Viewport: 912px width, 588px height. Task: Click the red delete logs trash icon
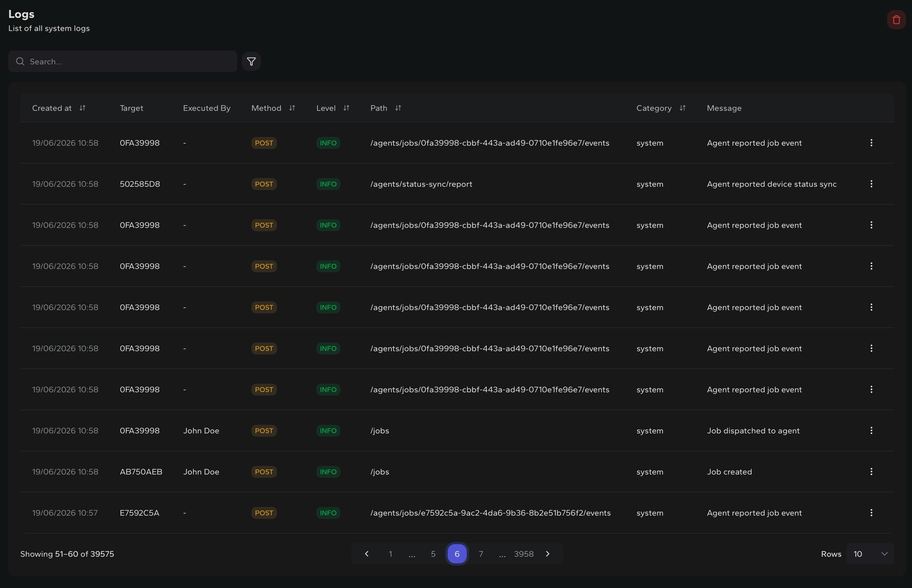click(x=896, y=20)
